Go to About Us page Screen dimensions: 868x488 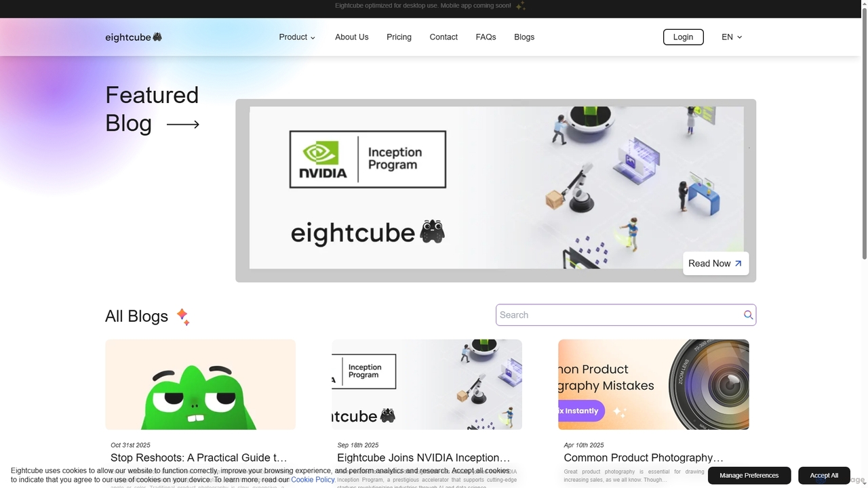point(351,37)
